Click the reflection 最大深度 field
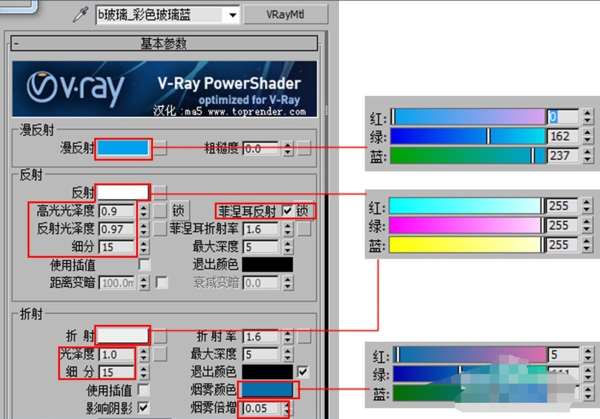The height and width of the screenshot is (419, 600). (261, 247)
